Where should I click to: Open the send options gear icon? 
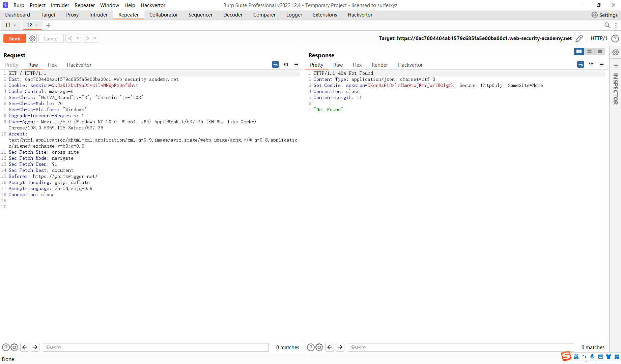(32, 38)
